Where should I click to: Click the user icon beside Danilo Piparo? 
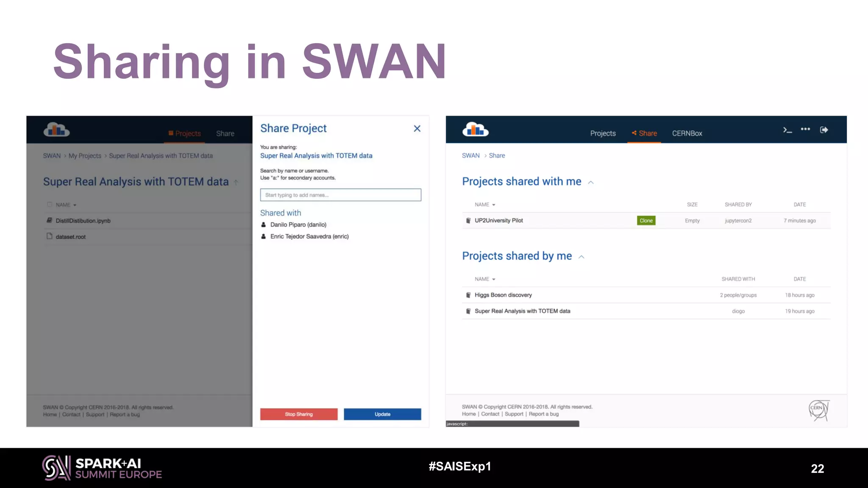263,225
